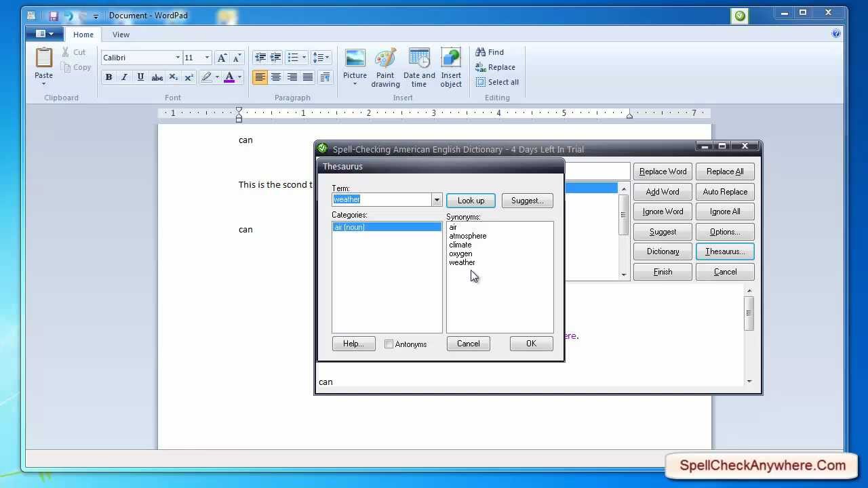The height and width of the screenshot is (488, 868).
Task: Apply the purple font color
Action: (229, 77)
